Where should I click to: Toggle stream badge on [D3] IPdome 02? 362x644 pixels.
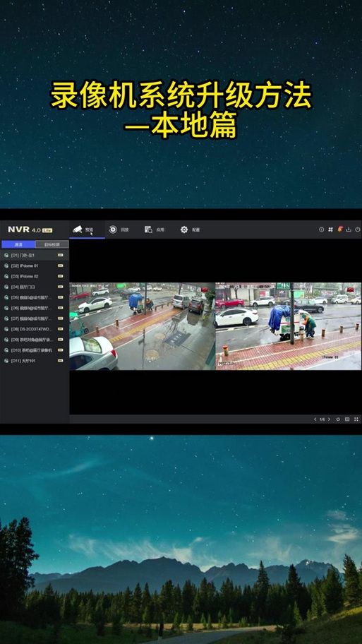coord(61,276)
